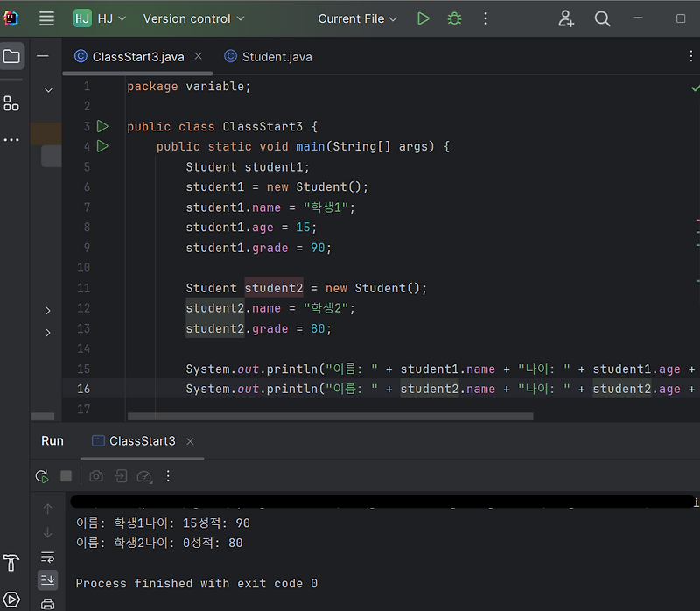Rerun ClassStart3 in the Run panel
Viewport: 700px width, 611px height.
click(x=42, y=476)
